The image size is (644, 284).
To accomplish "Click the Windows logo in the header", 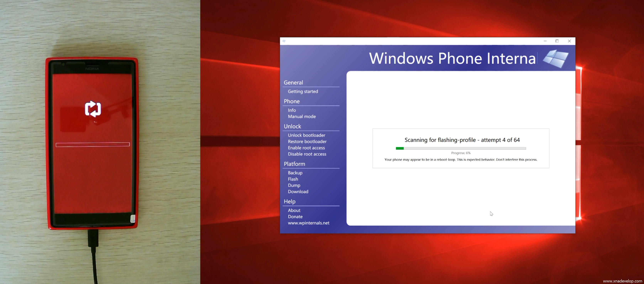I will pos(556,59).
